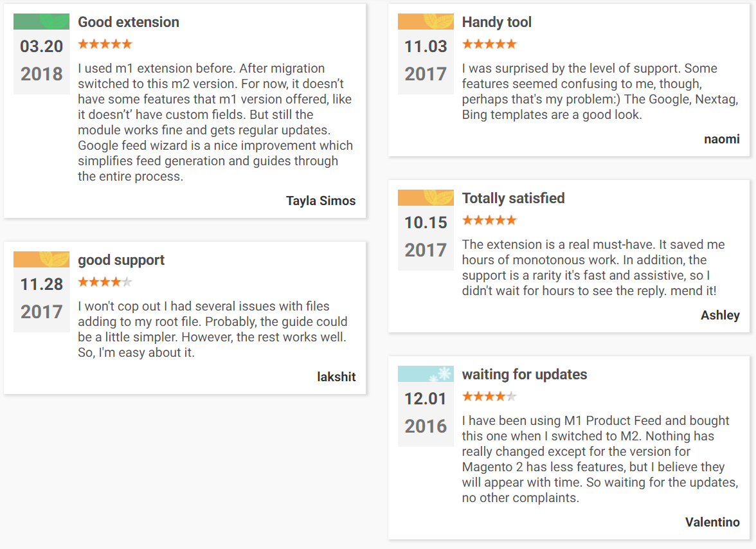The height and width of the screenshot is (549, 756).
Task: Open the "Good extension" review title
Action: [x=129, y=22]
